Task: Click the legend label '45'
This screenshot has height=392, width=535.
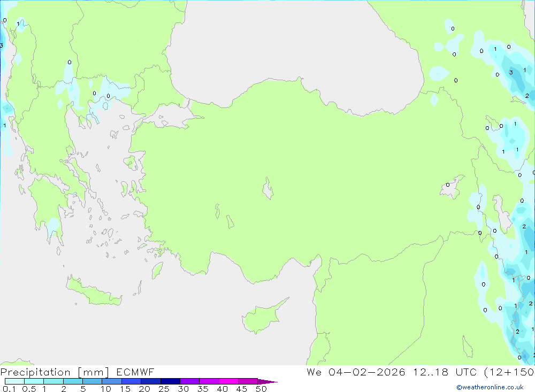Action: tap(242, 389)
